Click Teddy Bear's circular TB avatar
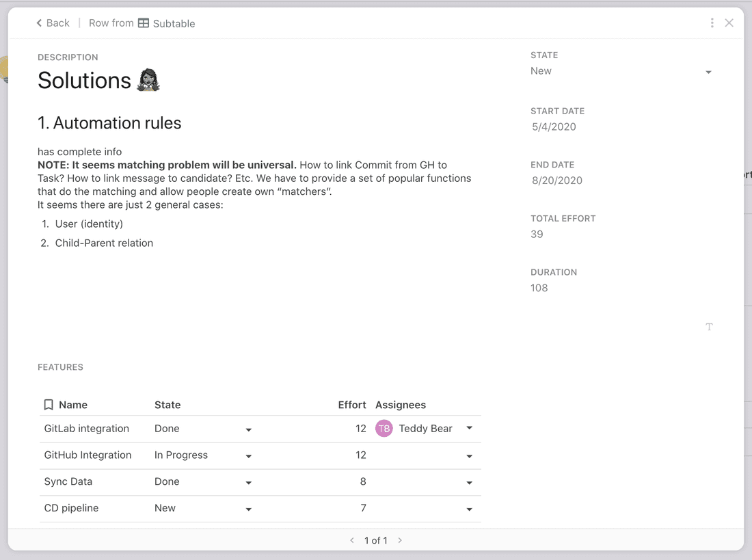The image size is (752, 560). point(384,428)
